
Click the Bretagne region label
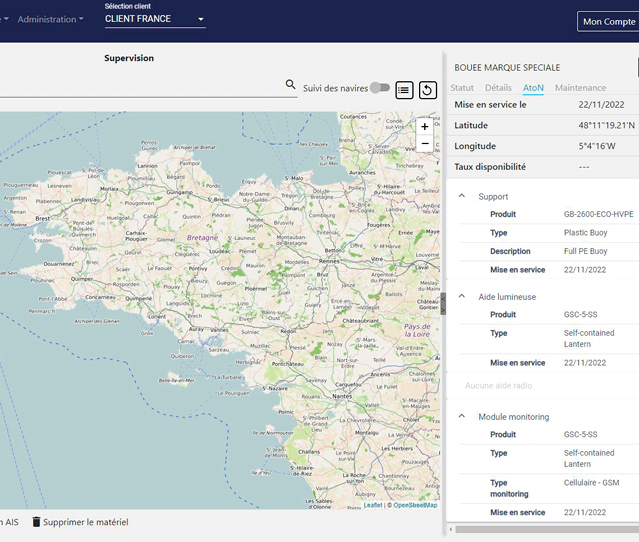point(203,238)
